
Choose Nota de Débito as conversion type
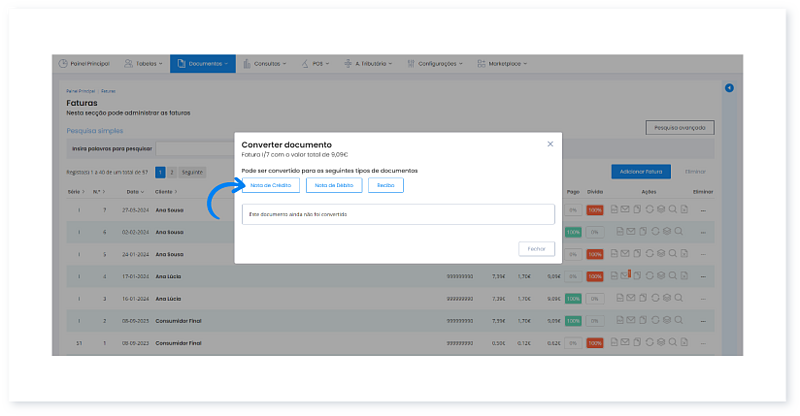click(x=333, y=185)
